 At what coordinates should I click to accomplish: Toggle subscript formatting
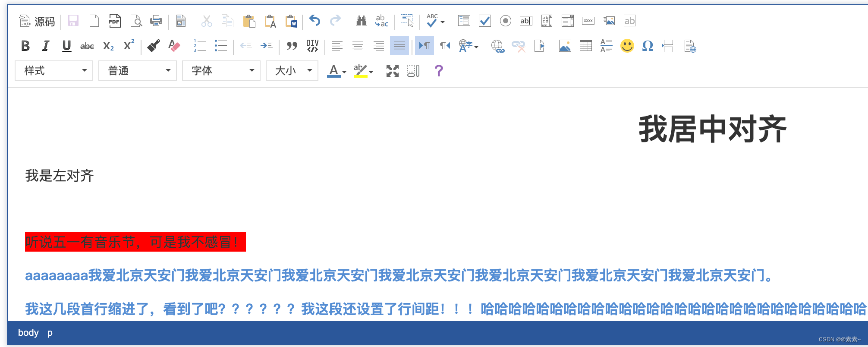108,46
